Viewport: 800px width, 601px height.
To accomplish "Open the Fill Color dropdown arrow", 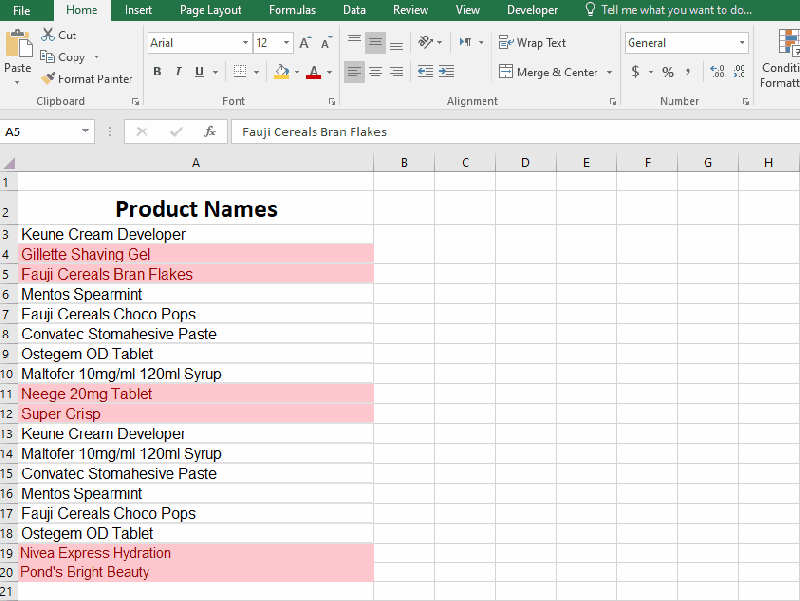I will 296,72.
